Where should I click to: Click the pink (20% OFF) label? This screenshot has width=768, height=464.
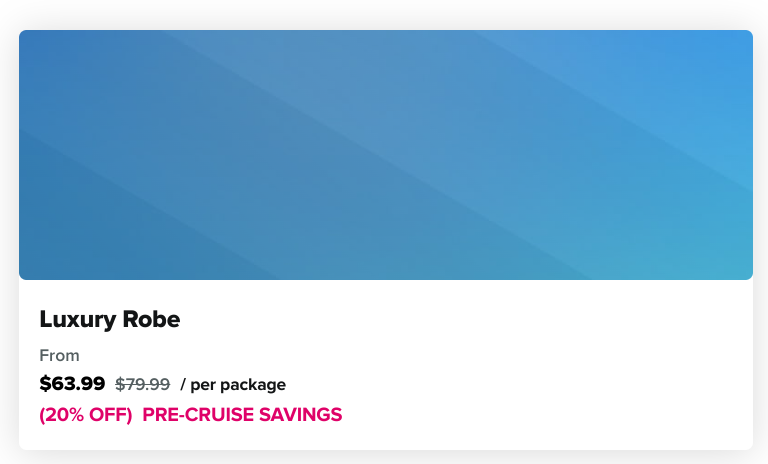point(86,415)
